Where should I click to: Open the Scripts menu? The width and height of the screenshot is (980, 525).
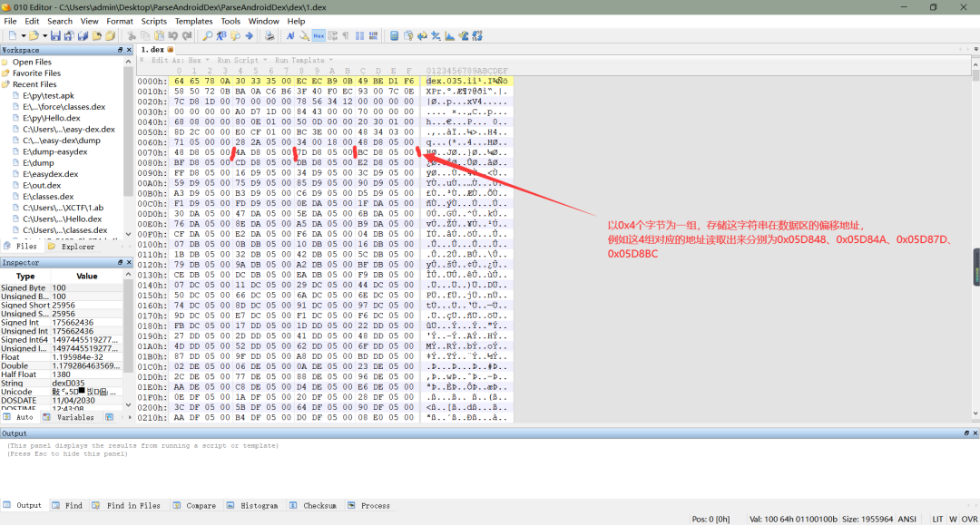(x=153, y=21)
